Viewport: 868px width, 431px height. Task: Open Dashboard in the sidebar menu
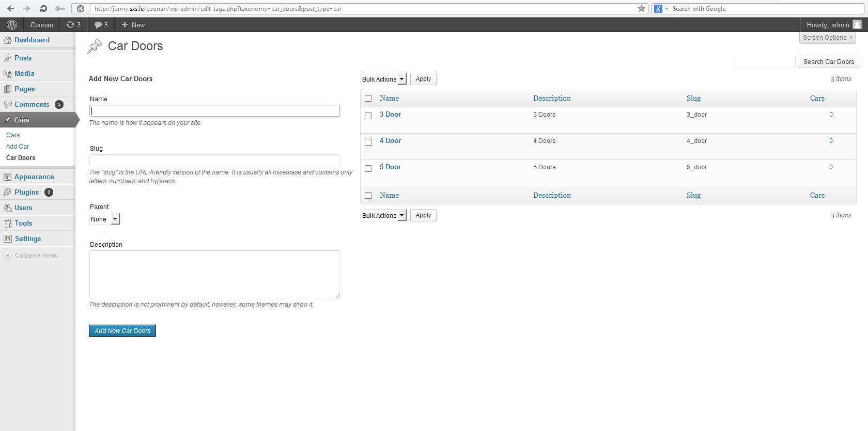point(32,40)
